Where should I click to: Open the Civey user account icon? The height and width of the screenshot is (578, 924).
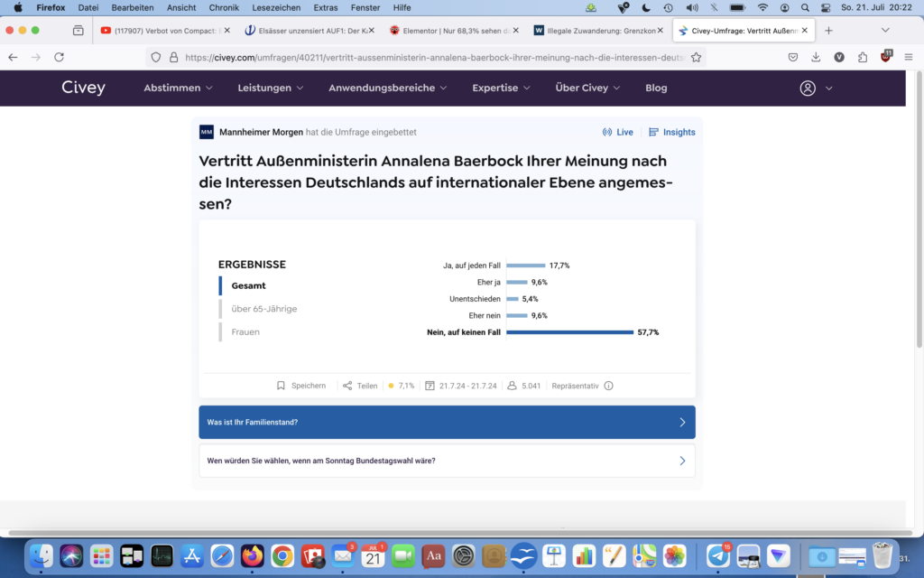click(x=808, y=89)
